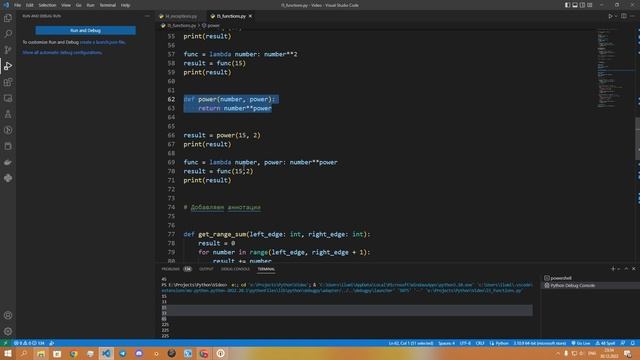Screen dimensions: 640x360
Task: Open the Docker whale icon view
Action: [x=8, y=162]
